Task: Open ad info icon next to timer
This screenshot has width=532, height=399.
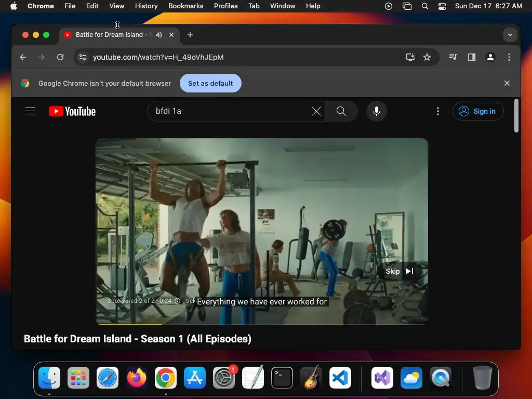Action: tap(177, 301)
